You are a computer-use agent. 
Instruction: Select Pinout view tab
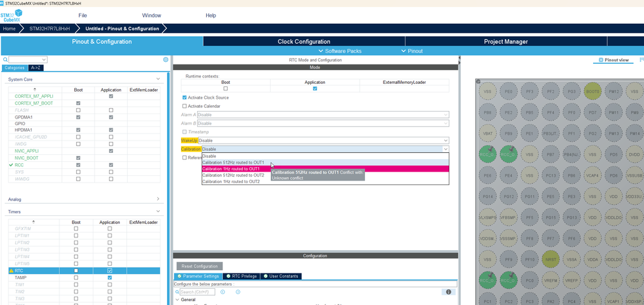click(614, 60)
